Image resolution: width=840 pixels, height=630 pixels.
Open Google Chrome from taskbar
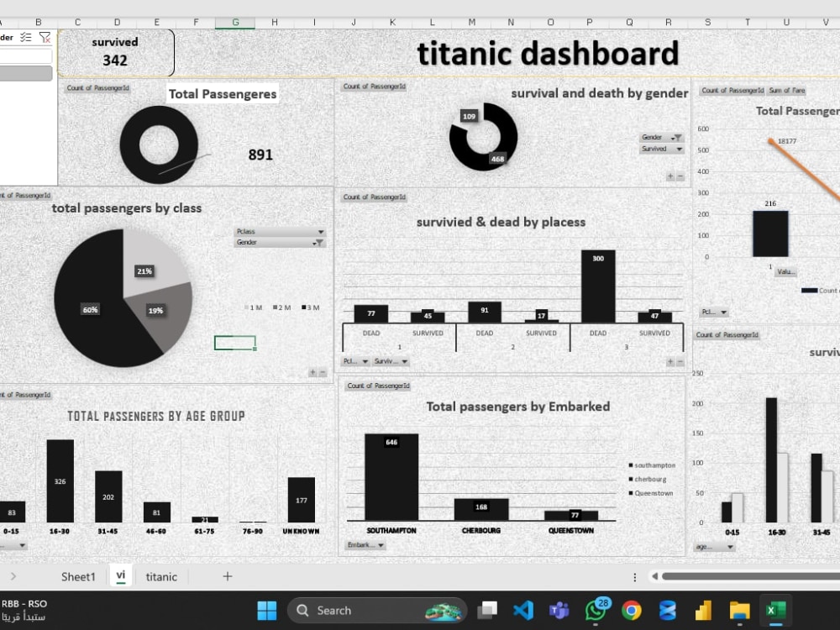[632, 610]
